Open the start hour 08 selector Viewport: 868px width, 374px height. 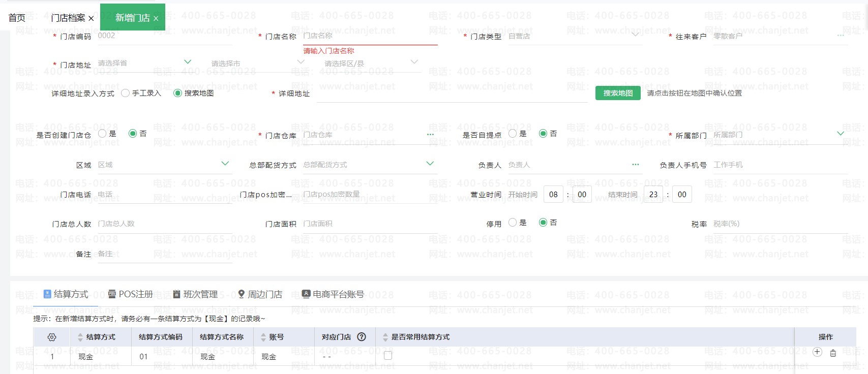point(553,195)
